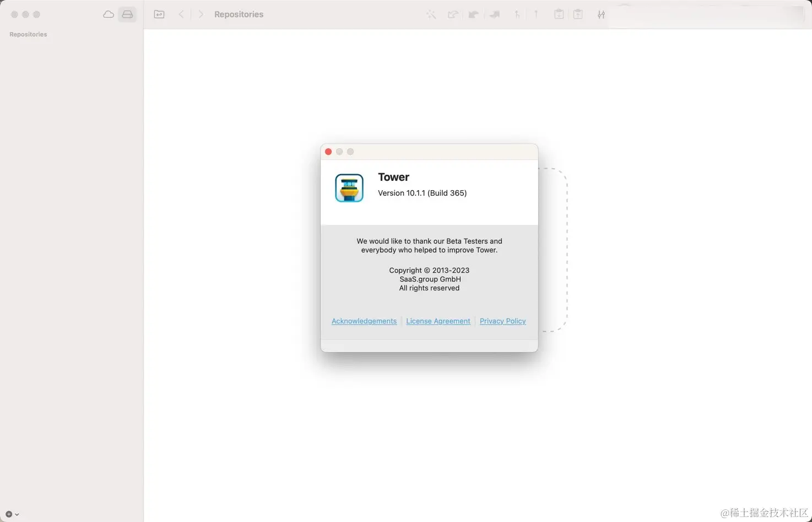This screenshot has width=812, height=522.
Task: Click the Copyright © 2013-2023 line
Action: [x=429, y=270]
